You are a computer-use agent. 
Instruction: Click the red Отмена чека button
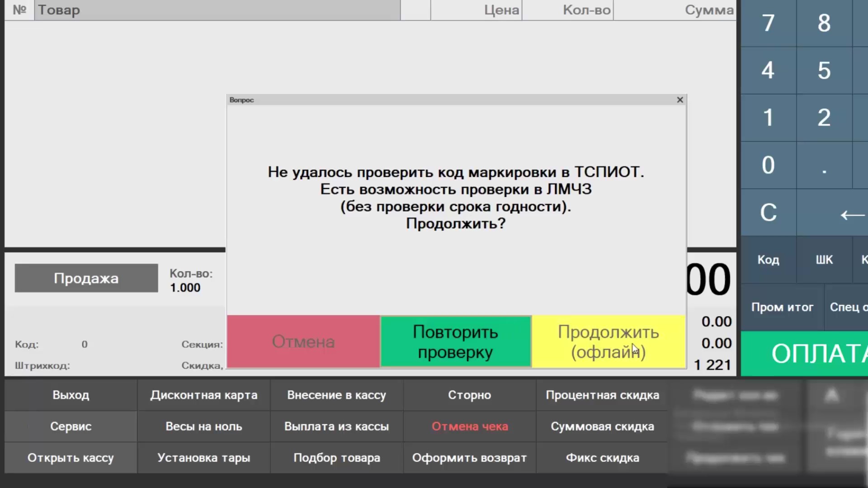(x=470, y=427)
